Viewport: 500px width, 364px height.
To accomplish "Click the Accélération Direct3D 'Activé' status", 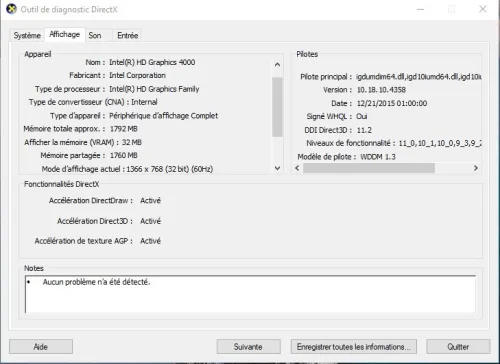I will tap(150, 221).
